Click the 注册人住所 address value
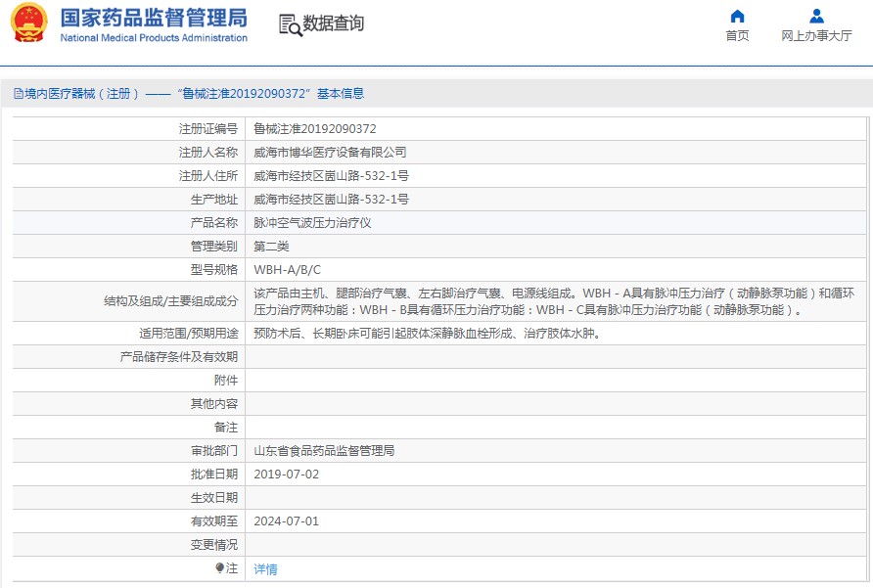The image size is (873, 588). coord(331,175)
